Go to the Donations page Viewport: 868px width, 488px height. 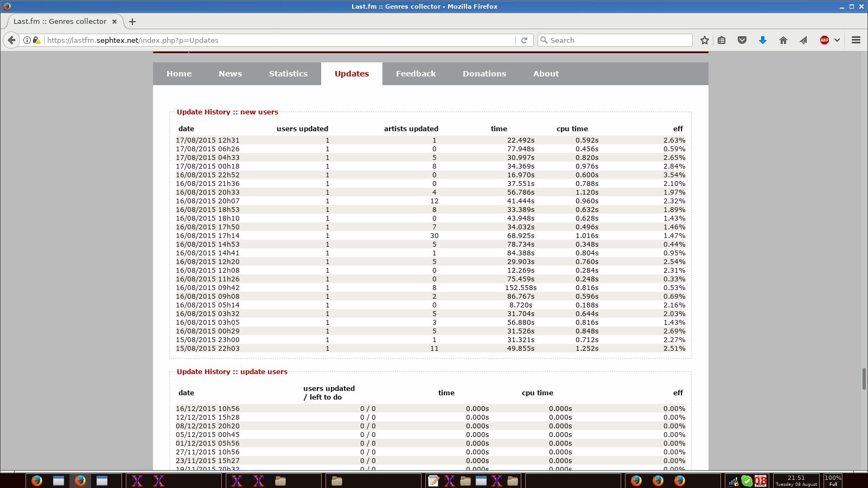(484, 74)
